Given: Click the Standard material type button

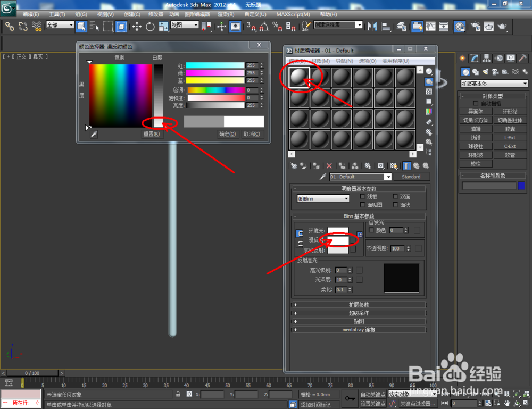Looking at the screenshot, I should click(x=411, y=177).
